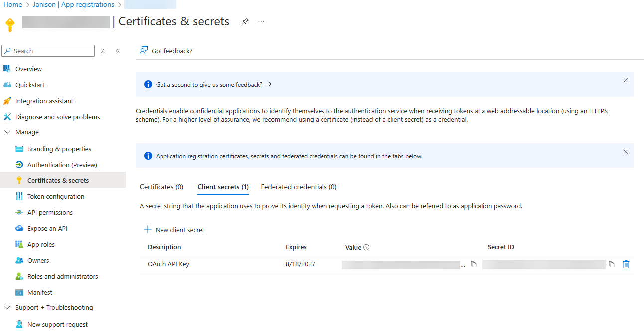The height and width of the screenshot is (334, 644).
Task: Collapse the sidebar with double chevron
Action: [118, 51]
